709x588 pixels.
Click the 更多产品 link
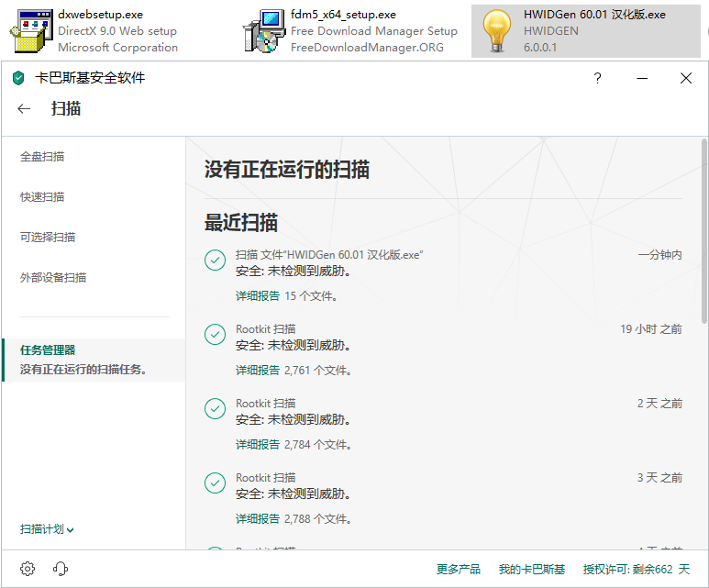[458, 569]
